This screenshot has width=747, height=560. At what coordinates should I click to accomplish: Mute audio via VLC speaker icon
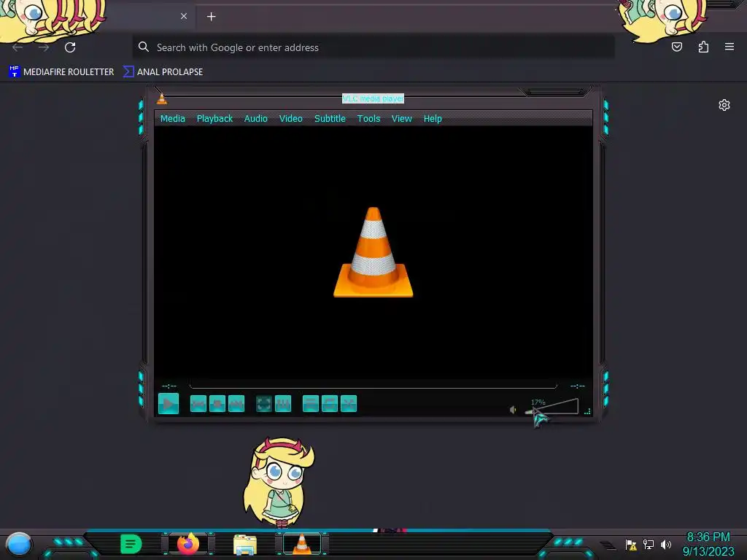click(513, 410)
